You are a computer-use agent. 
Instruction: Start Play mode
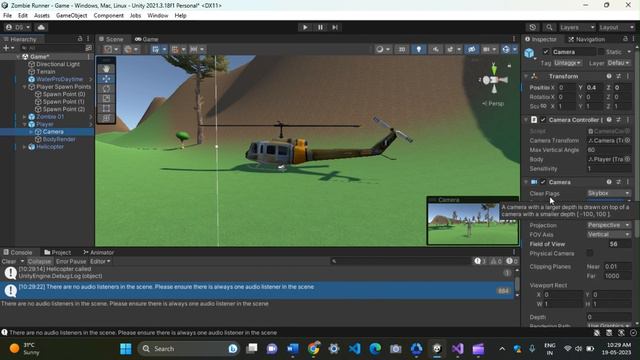[x=305, y=27]
